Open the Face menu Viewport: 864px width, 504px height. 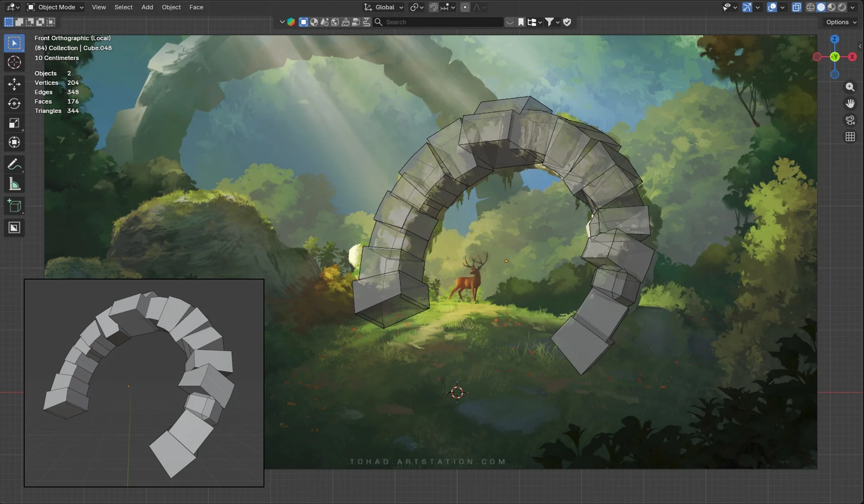(x=196, y=7)
